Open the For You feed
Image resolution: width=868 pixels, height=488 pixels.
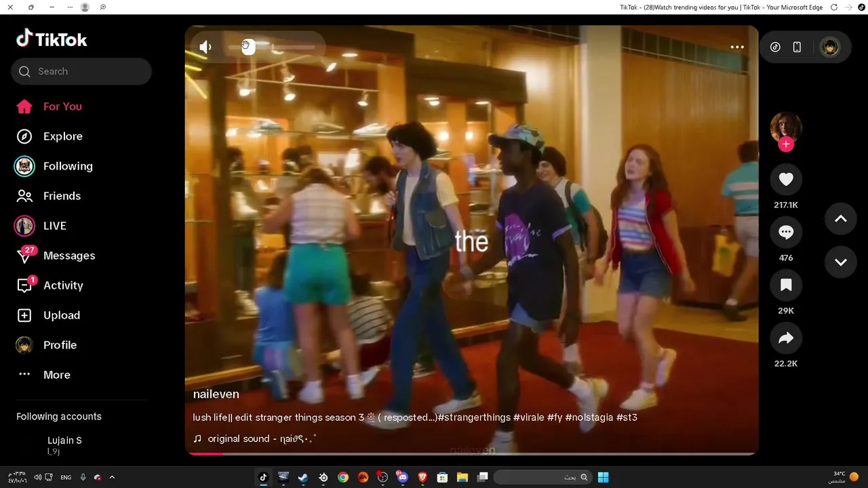pos(49,106)
